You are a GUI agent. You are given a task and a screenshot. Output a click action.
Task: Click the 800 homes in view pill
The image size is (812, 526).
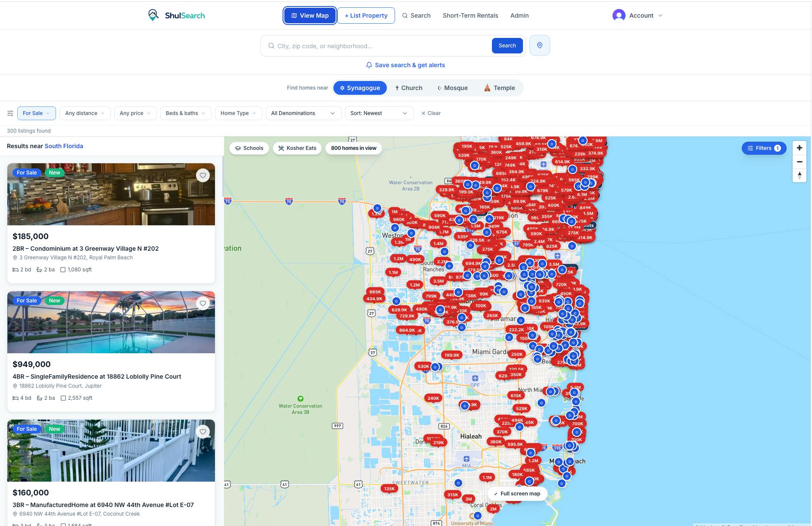coord(354,148)
